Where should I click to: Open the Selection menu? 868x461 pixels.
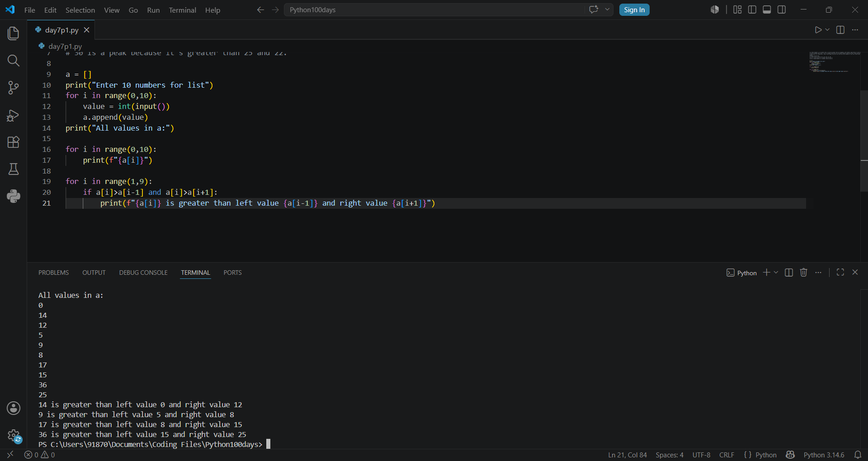tap(80, 10)
